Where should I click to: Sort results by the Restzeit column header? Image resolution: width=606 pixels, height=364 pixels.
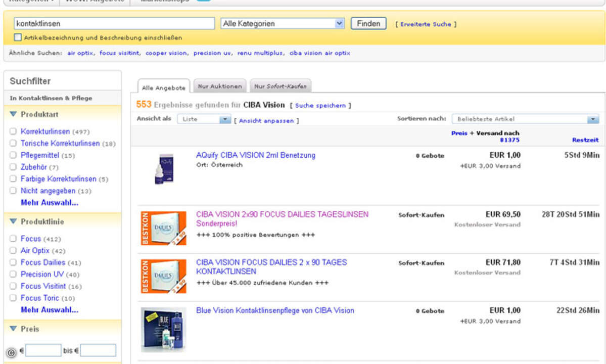(585, 140)
